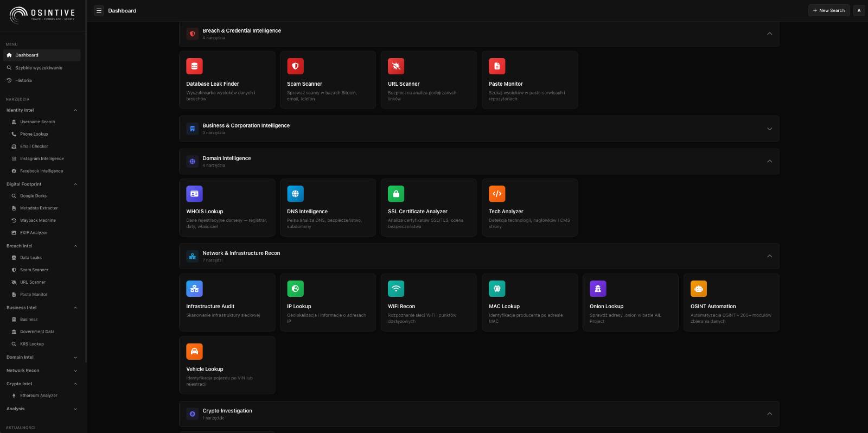This screenshot has width=868, height=433.
Task: Collapse the Business Intel sidebar group
Action: [42, 308]
